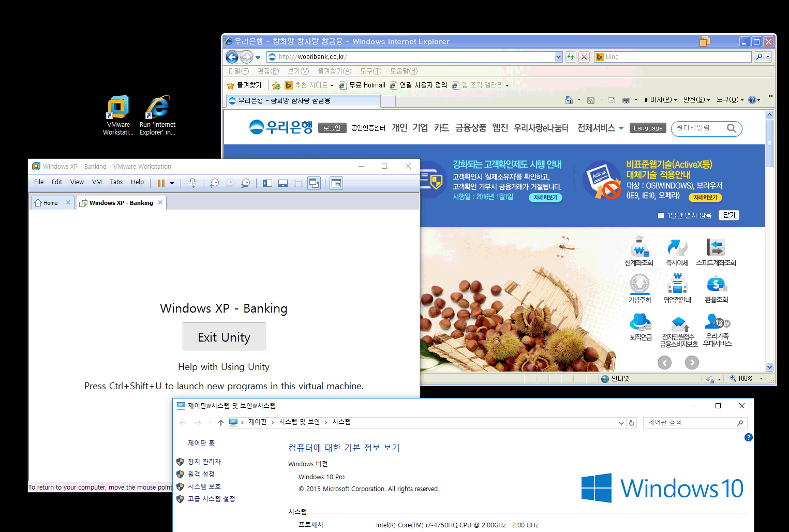Open 시스템 보호 link in control panel
Screen dimensions: 789x532
pos(204,486)
